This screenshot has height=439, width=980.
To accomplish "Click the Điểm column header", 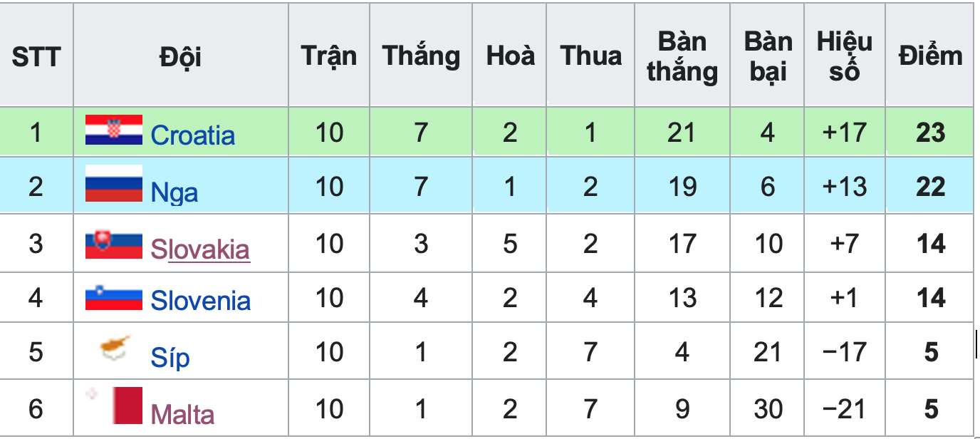I will [930, 56].
